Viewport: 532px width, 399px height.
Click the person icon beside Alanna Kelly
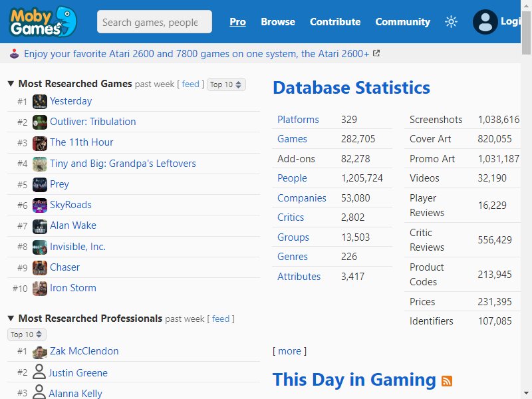click(39, 392)
